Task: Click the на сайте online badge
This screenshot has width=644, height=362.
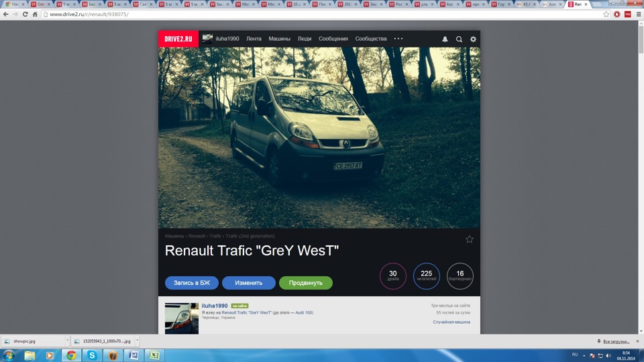Action: 239,306
